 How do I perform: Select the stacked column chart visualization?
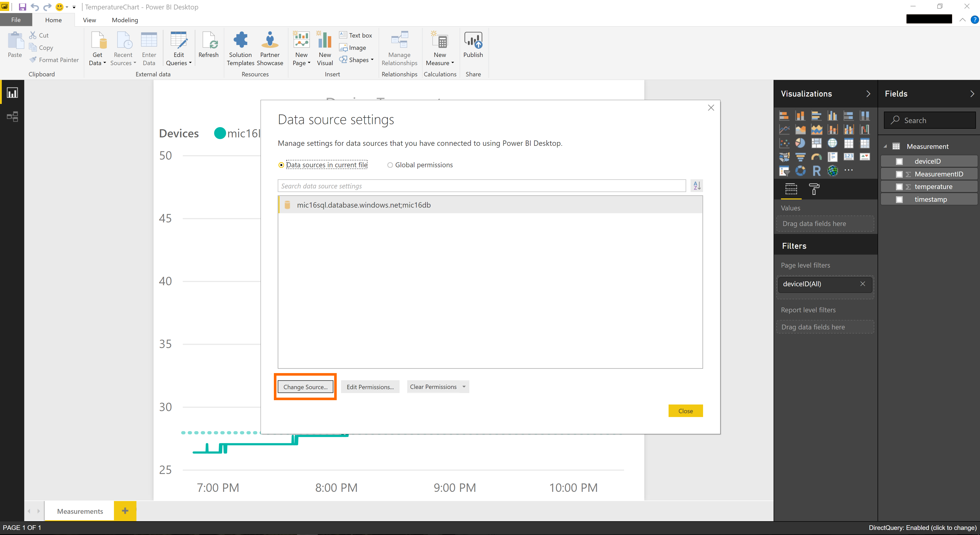(800, 116)
